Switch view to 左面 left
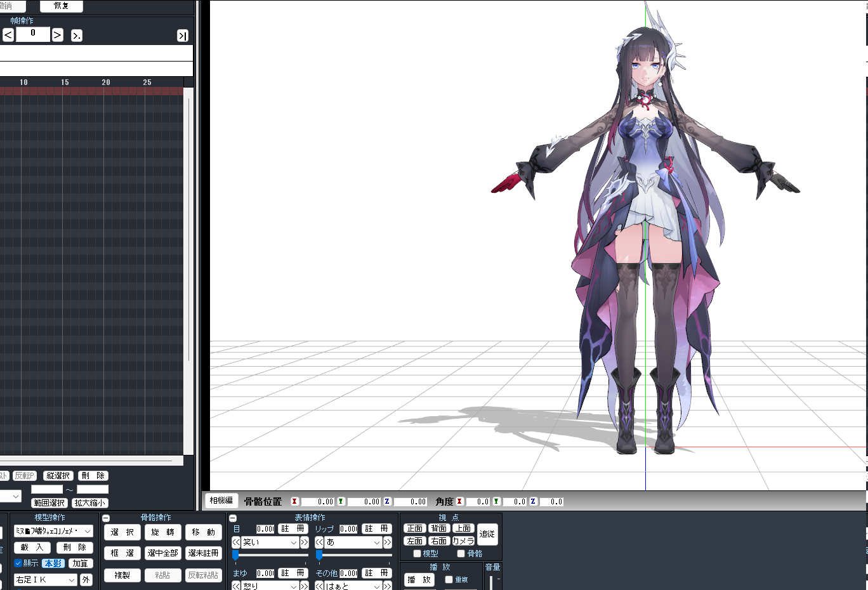This screenshot has width=868, height=590. pyautogui.click(x=415, y=541)
